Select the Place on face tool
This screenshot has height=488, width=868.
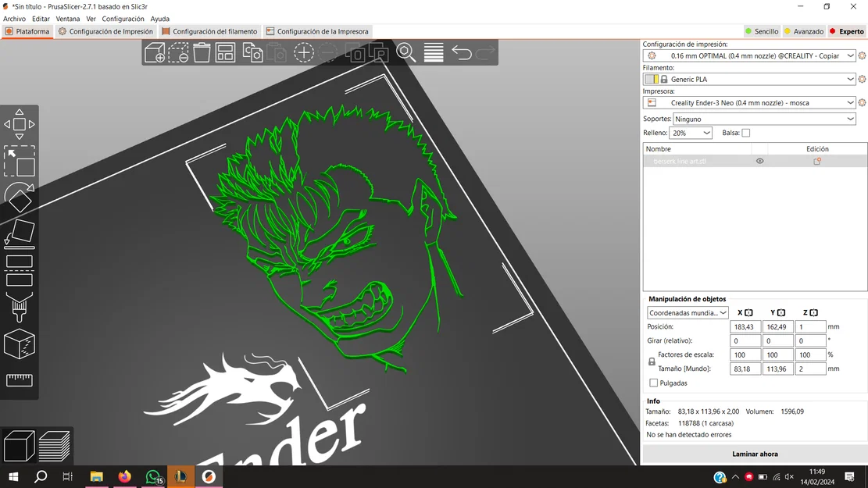[20, 233]
